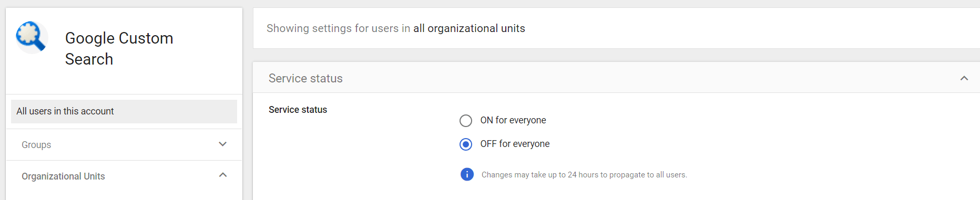Click the blue info icon

(x=467, y=174)
